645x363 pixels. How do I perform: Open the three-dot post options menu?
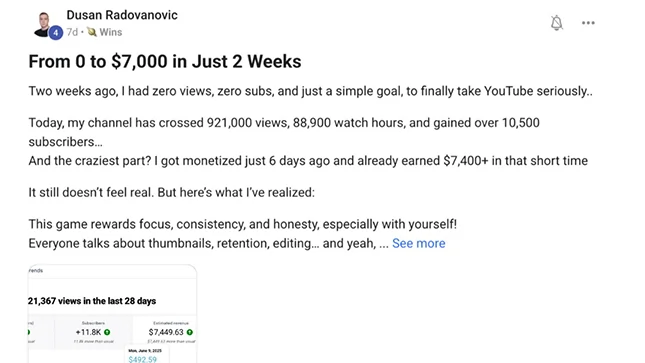click(588, 23)
